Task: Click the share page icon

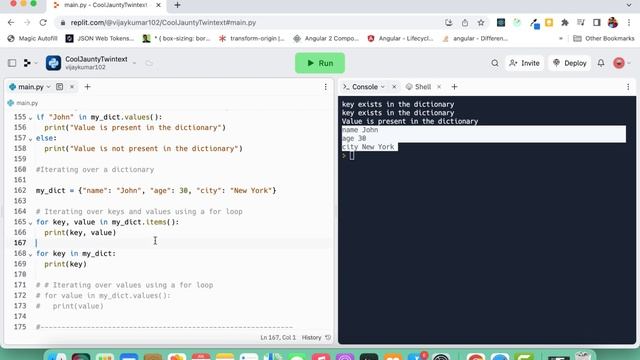Action: (x=465, y=23)
